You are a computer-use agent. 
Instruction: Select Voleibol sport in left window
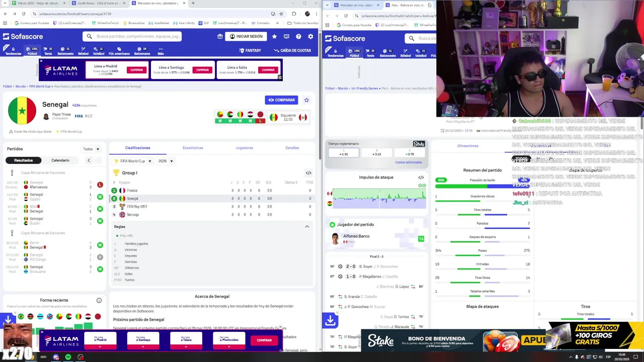(x=99, y=51)
